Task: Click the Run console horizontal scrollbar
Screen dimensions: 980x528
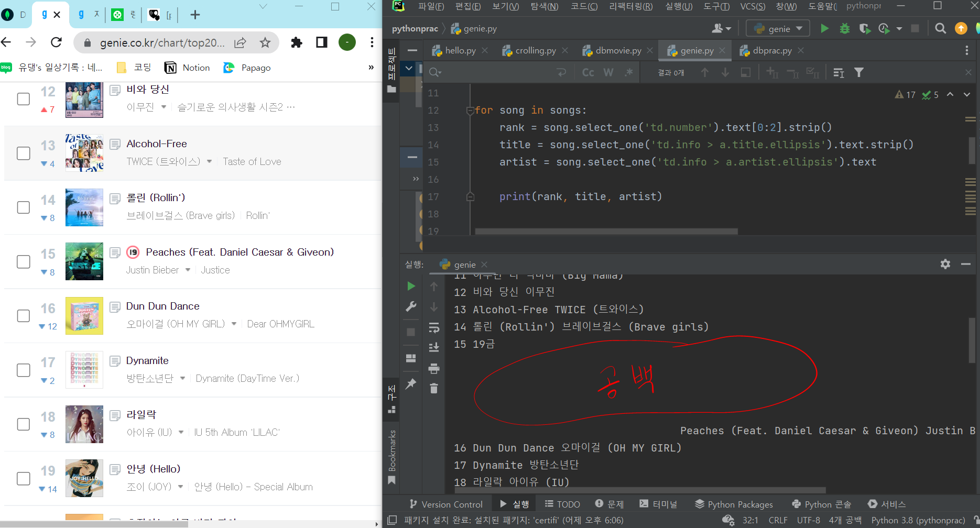Action: (x=639, y=490)
